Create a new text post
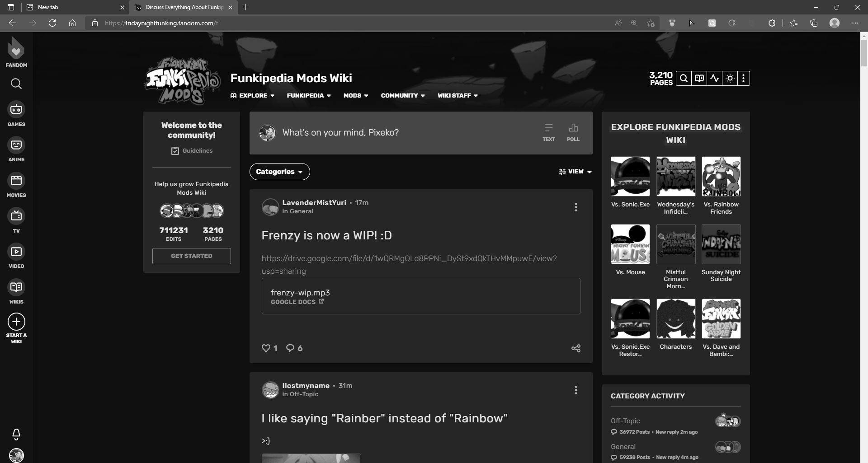The width and height of the screenshot is (868, 463). tap(548, 132)
